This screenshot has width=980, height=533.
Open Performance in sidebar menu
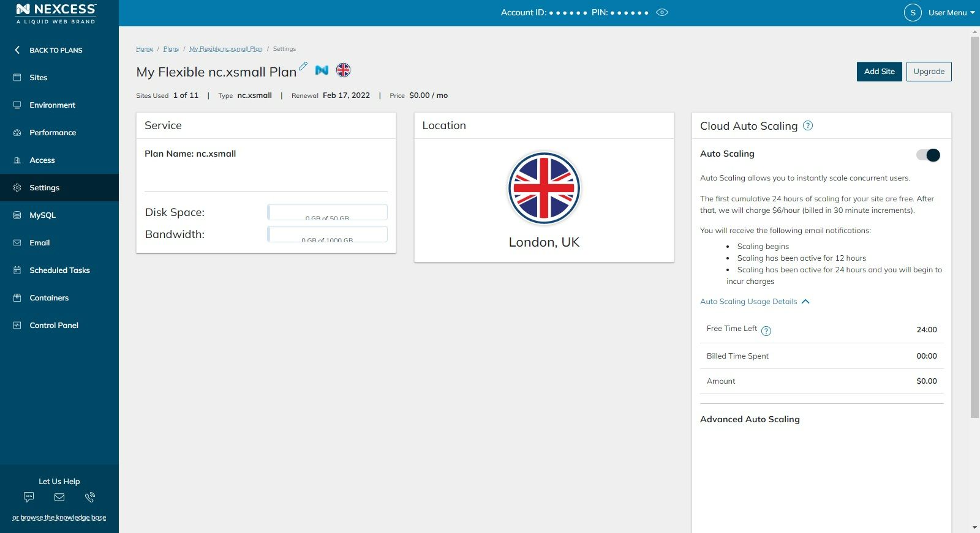[x=59, y=132]
